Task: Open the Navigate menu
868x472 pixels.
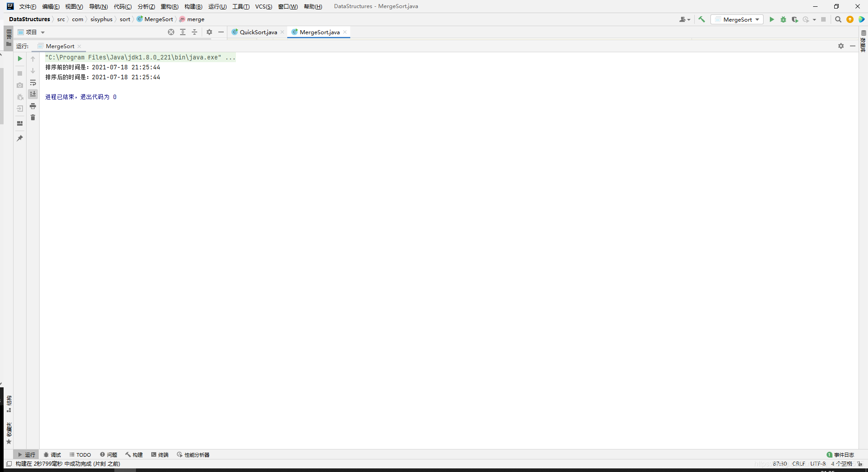Action: 98,6
